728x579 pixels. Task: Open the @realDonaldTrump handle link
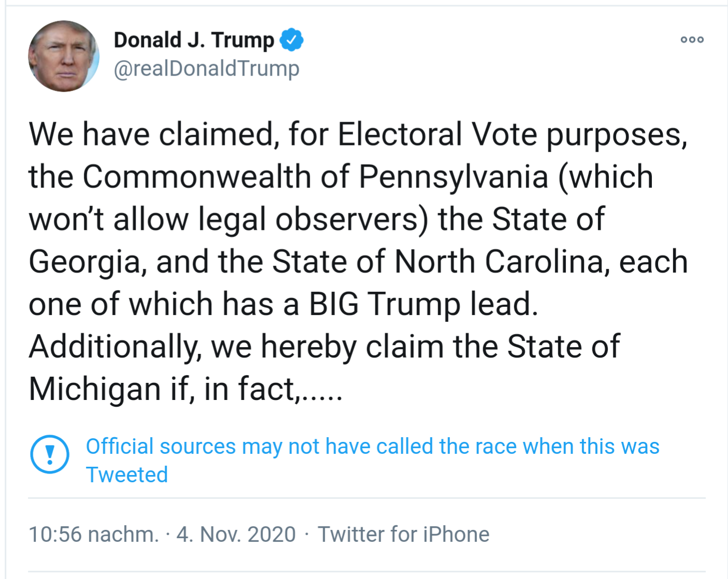coord(206,68)
